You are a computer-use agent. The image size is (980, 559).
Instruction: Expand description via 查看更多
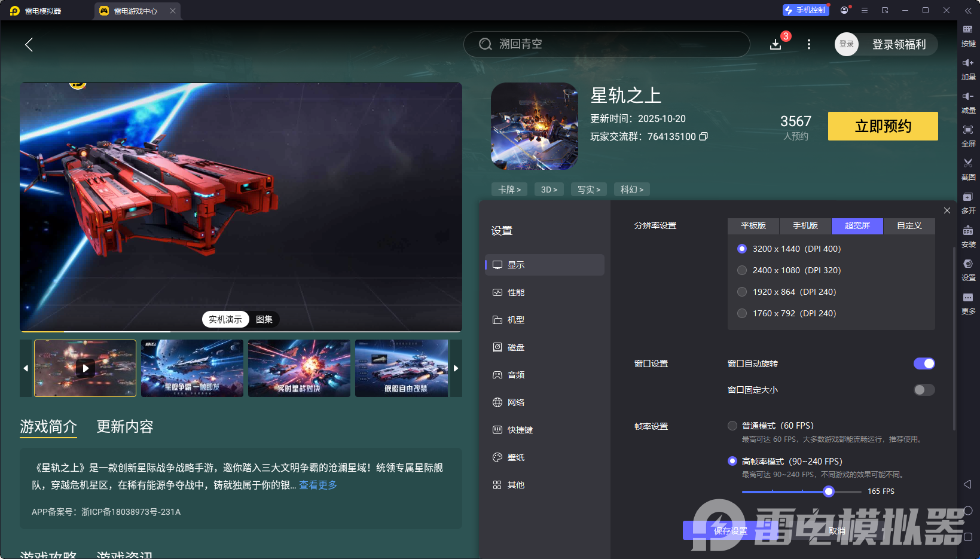coord(318,485)
